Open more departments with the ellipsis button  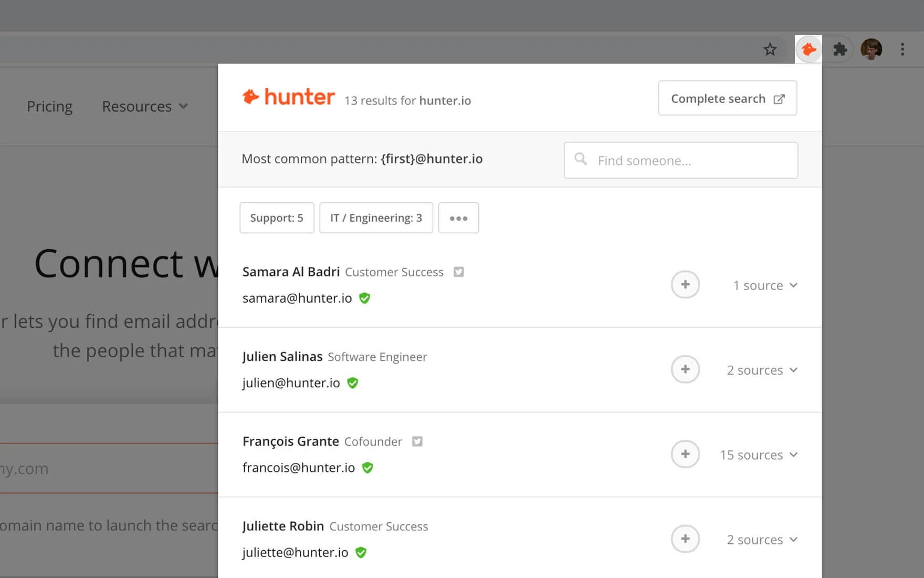point(458,218)
